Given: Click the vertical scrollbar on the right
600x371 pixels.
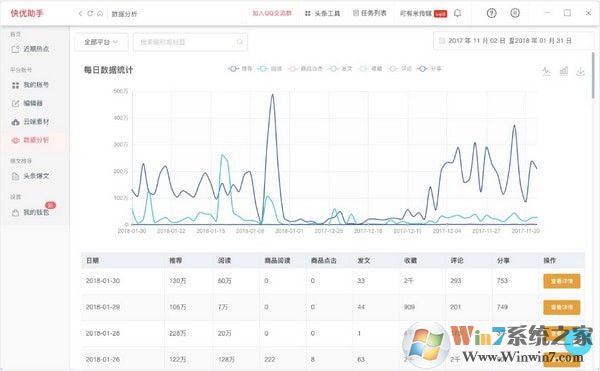Looking at the screenshot, I should [x=593, y=75].
